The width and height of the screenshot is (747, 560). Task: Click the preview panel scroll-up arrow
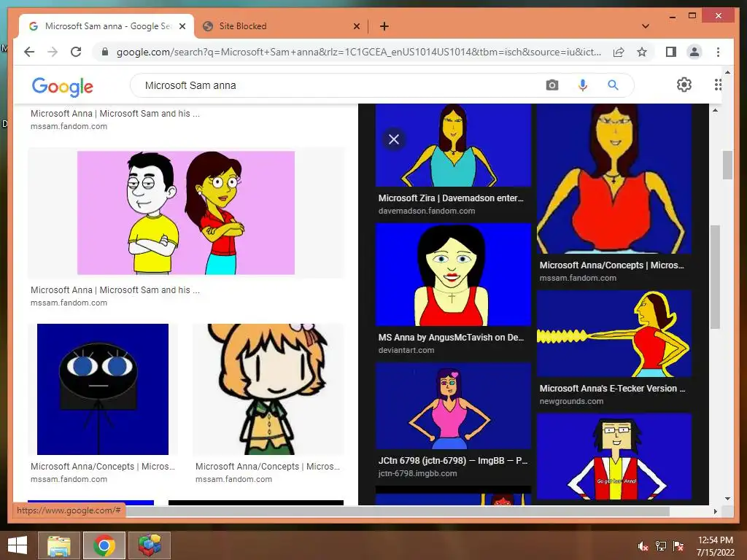pos(715,110)
